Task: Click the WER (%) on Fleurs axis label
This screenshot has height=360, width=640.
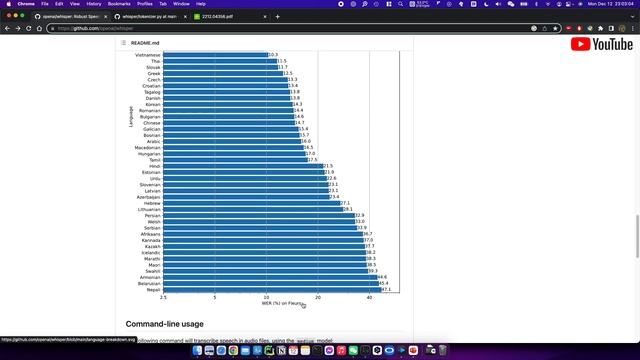Action: pos(282,303)
